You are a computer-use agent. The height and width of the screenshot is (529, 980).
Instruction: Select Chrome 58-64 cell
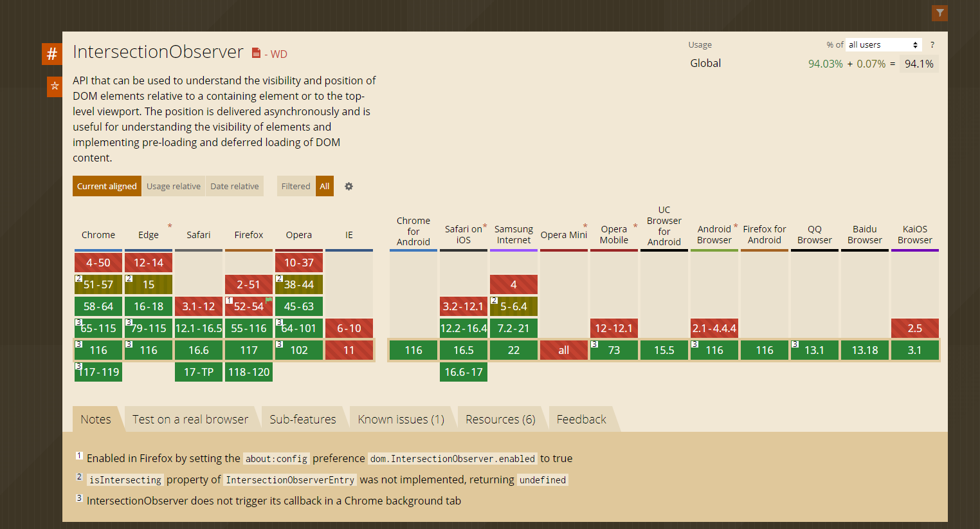pyautogui.click(x=98, y=306)
